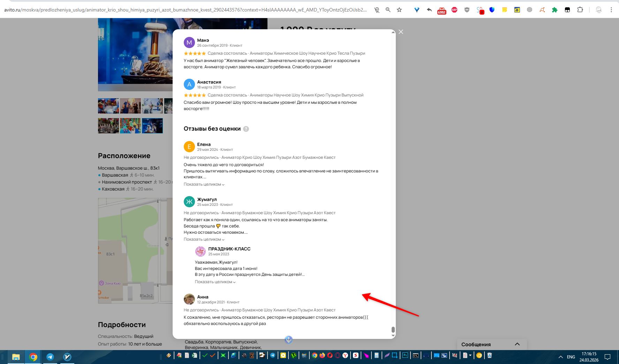
Task: Select the last gallery thumbnail photo
Action: (x=152, y=126)
